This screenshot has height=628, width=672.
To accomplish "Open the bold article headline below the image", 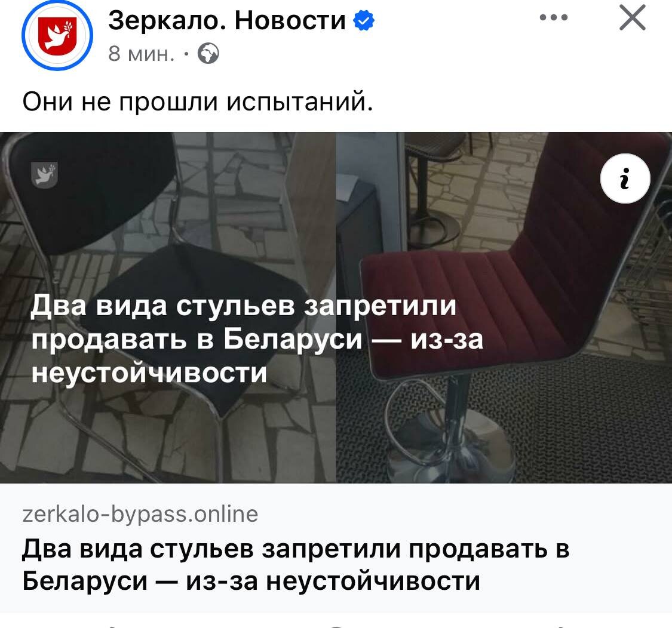I will click(x=296, y=565).
